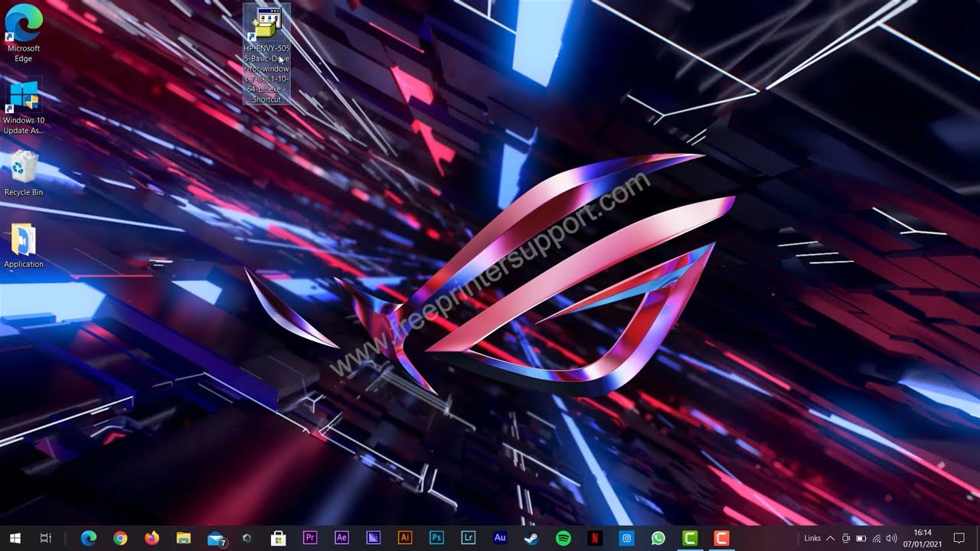The image size is (980, 551).
Task: Select the Microsoft Edge desktop shortcut
Action: point(23,33)
